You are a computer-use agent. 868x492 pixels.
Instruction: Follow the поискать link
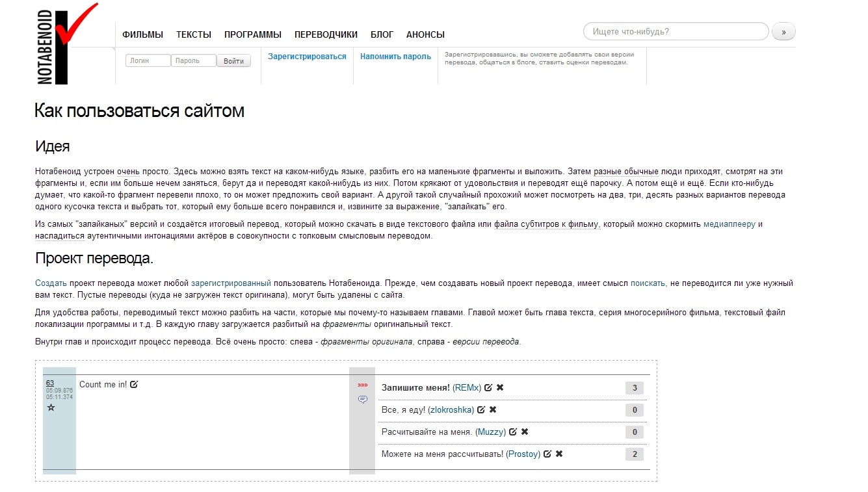point(648,283)
